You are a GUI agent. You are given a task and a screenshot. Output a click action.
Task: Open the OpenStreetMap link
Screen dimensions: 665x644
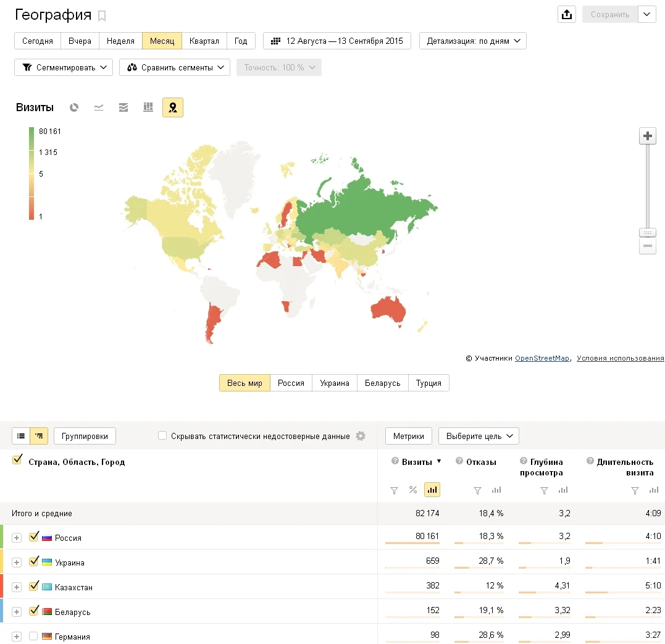click(x=542, y=359)
